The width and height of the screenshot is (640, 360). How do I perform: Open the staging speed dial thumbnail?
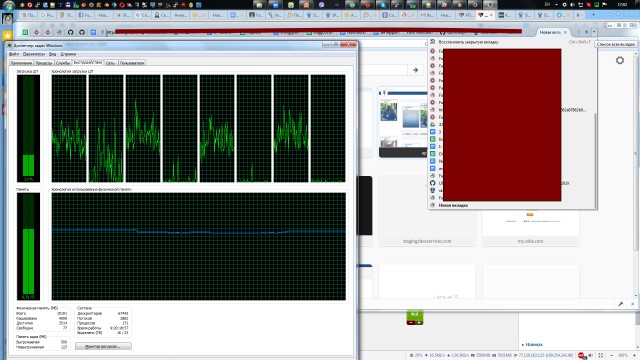tap(427, 211)
